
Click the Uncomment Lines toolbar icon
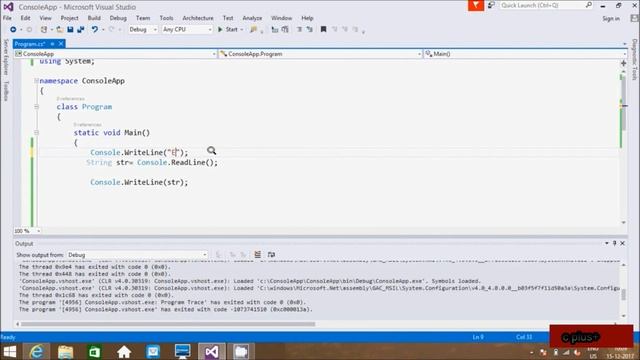310,29
